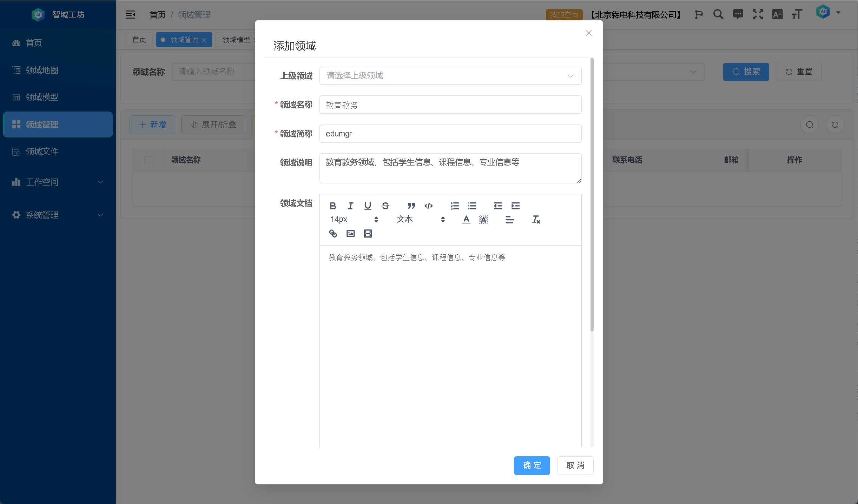This screenshot has width=858, height=504.
Task: Open the 上级领域 parent domain dropdown
Action: point(450,76)
